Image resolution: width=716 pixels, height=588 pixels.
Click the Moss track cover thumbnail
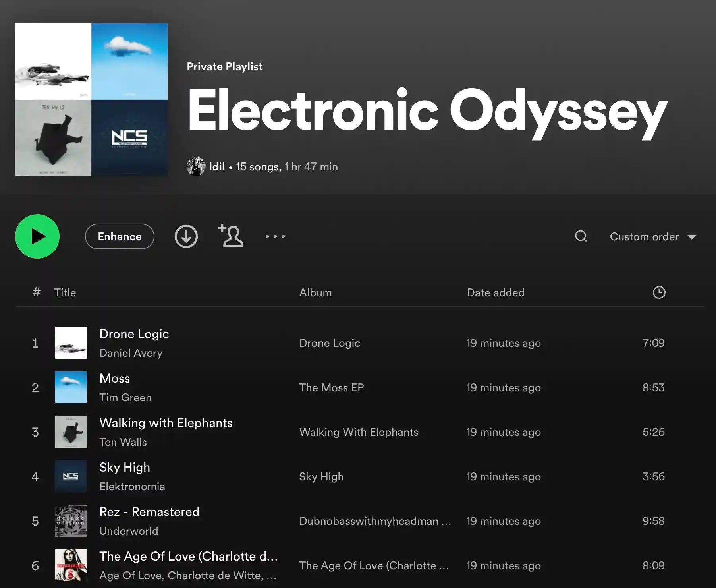(x=71, y=387)
